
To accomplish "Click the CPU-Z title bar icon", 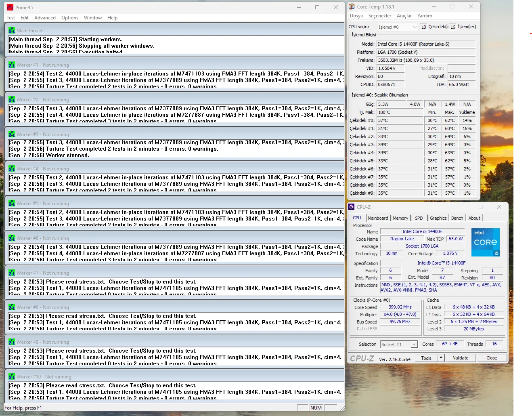I will [352, 207].
